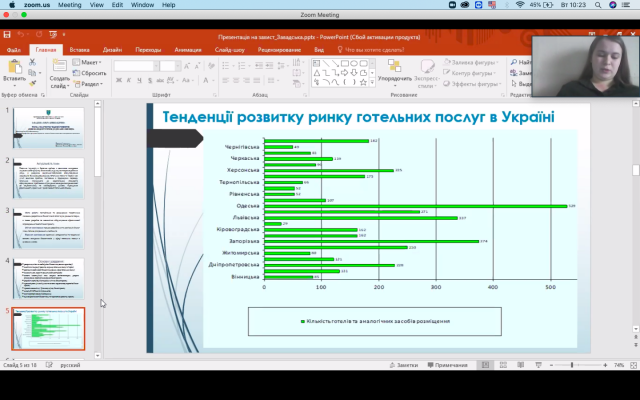Decrease font size with smaller A icon
This screenshot has width=640, height=400.
[x=197, y=66]
